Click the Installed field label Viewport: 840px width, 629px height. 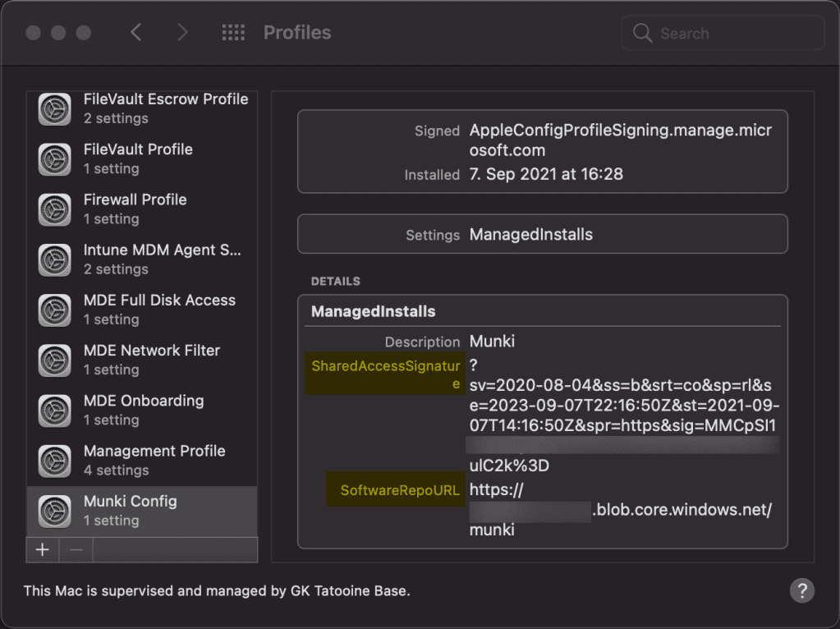(432, 175)
